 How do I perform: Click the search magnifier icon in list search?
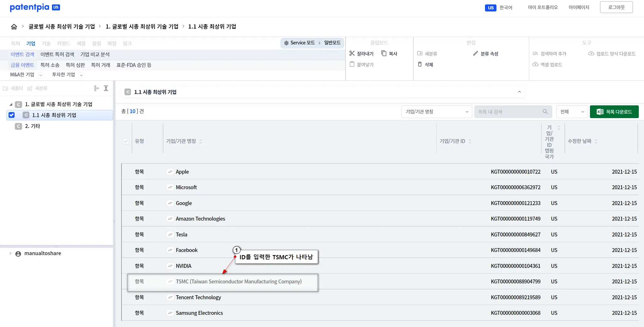pyautogui.click(x=545, y=112)
